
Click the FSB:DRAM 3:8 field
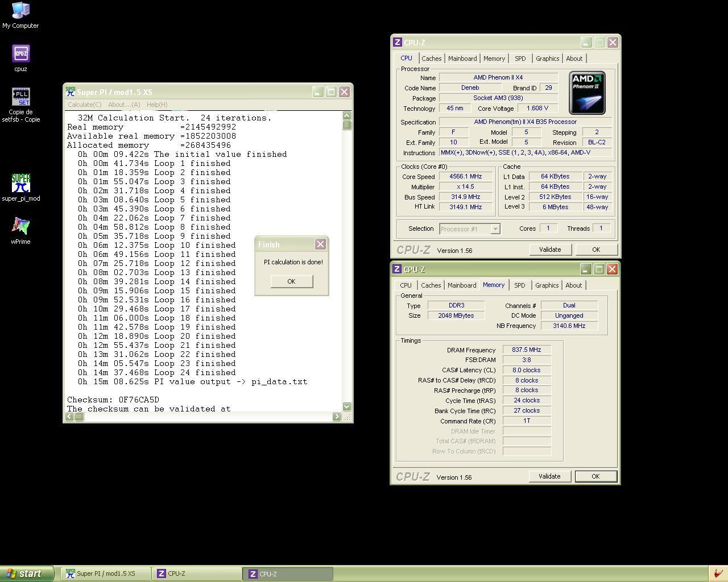point(527,360)
